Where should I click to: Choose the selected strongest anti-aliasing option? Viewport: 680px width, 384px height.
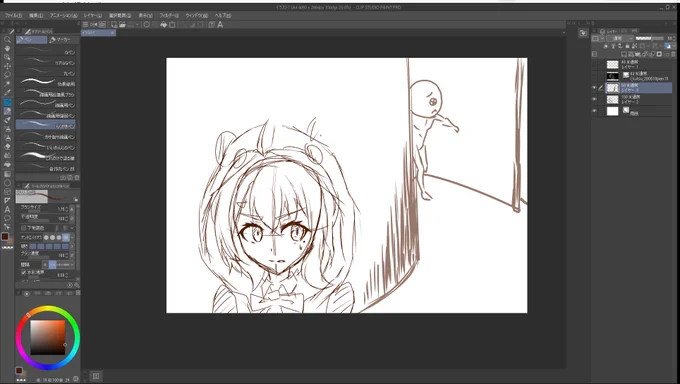tap(65, 237)
